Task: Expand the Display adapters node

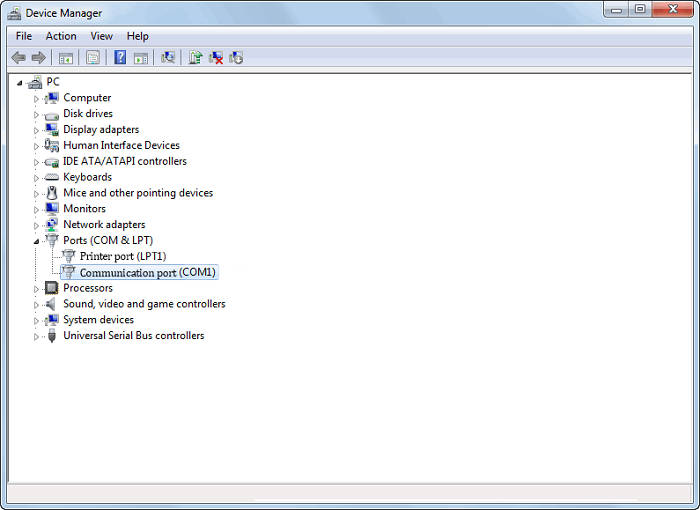Action: click(36, 130)
